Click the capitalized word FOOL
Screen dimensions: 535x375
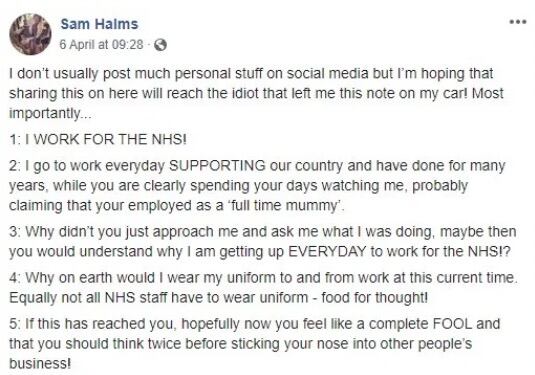tap(452, 324)
